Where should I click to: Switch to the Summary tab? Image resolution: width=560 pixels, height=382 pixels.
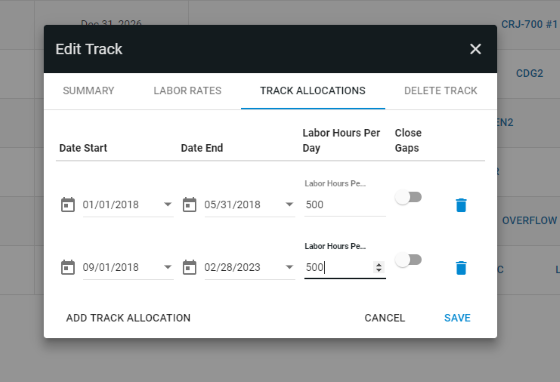[89, 91]
